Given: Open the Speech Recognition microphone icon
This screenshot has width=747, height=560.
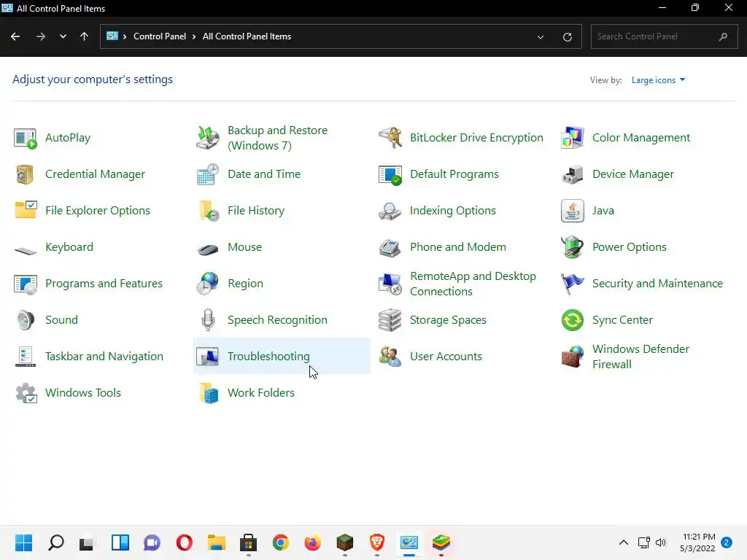Looking at the screenshot, I should click(x=208, y=321).
